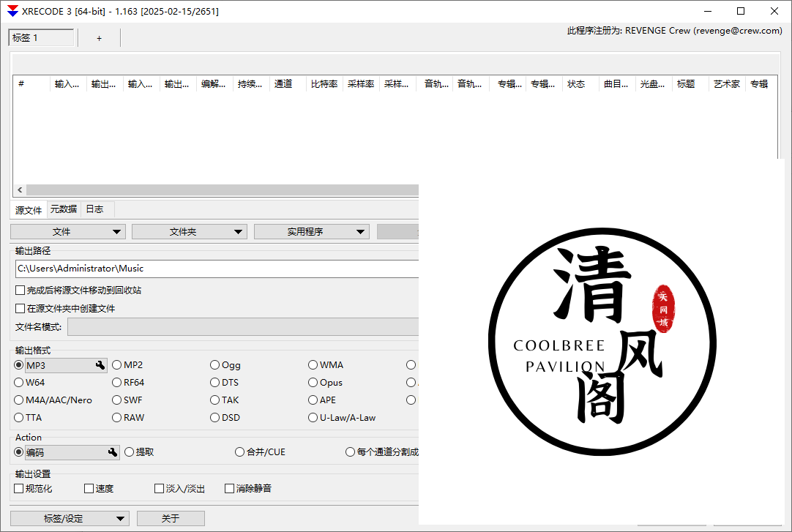Select the TAK format option
The width and height of the screenshot is (792, 532).
tap(214, 400)
